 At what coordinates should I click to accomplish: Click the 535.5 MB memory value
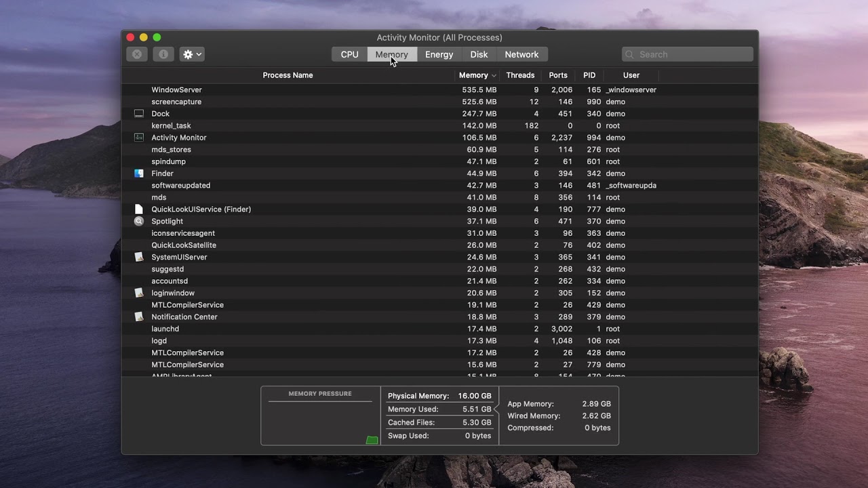click(479, 89)
